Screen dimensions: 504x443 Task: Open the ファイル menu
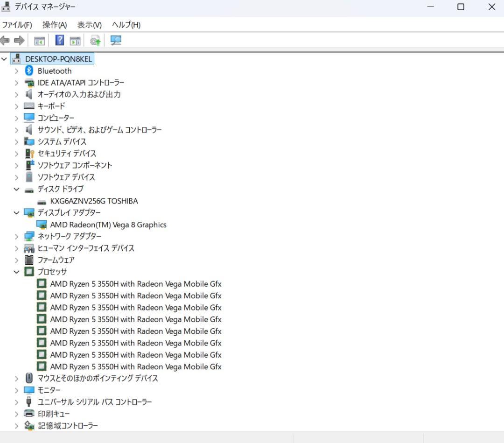17,24
